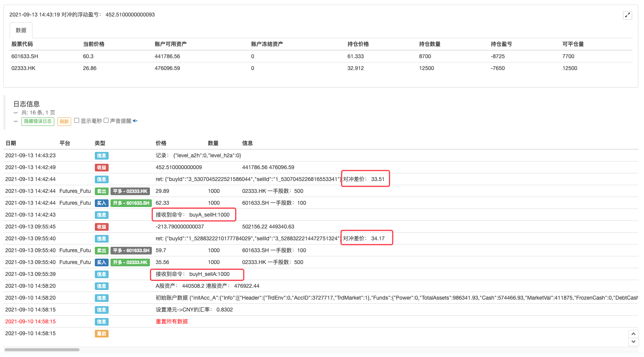
Task: Click 持仓盈亏 column header
Action: [501, 44]
